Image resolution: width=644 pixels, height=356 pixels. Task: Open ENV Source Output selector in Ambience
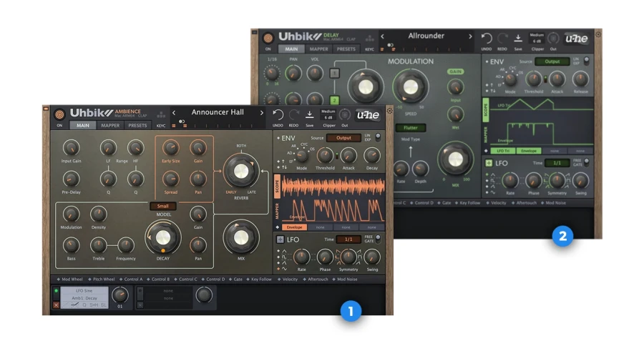coord(343,138)
